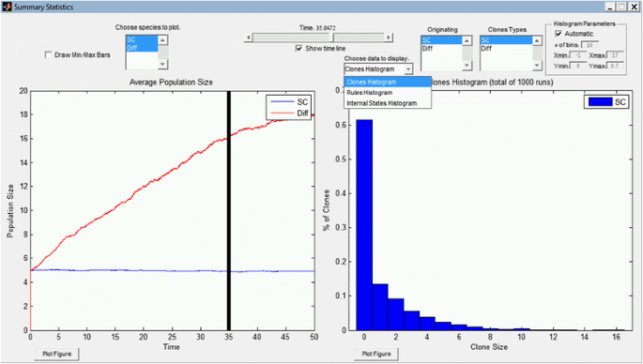
Task: Minimize the Summary Statistics window
Action: (610, 7)
